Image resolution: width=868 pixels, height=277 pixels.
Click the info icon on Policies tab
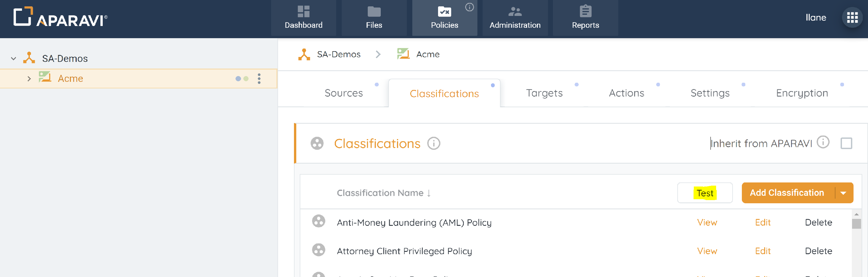[469, 7]
